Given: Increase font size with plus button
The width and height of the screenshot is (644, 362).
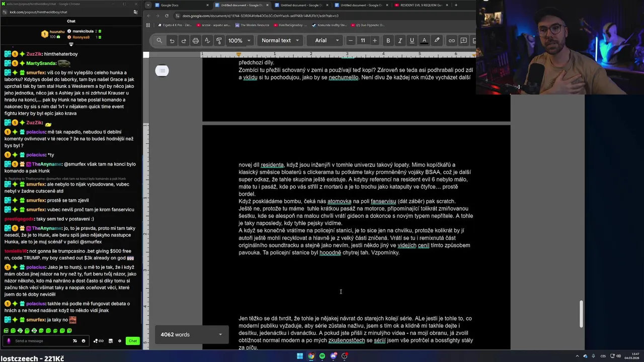Looking at the screenshot, I should (374, 41).
